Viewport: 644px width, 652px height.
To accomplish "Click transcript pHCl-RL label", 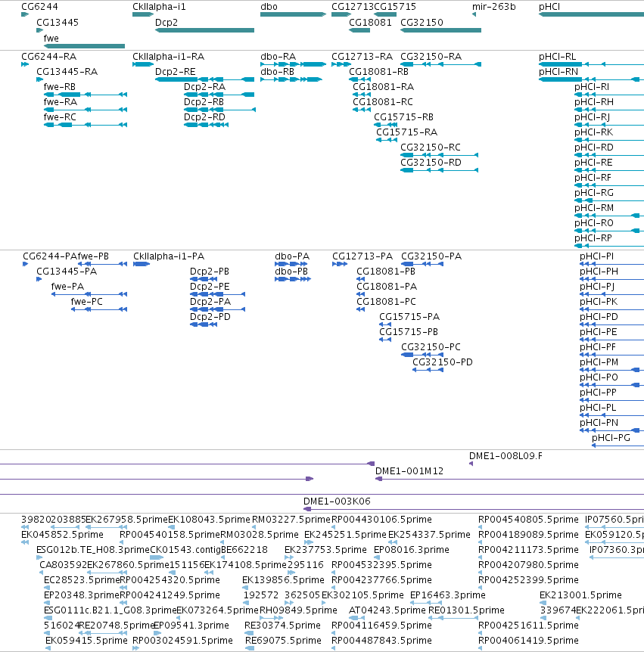I will (x=558, y=57).
